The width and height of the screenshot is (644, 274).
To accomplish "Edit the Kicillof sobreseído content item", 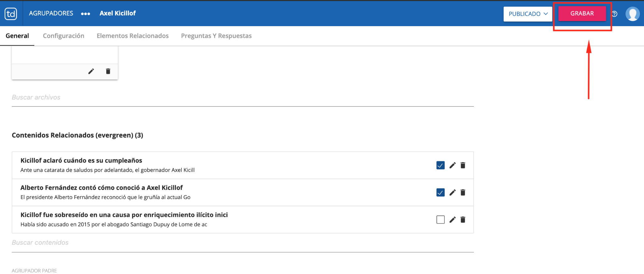I will click(452, 220).
